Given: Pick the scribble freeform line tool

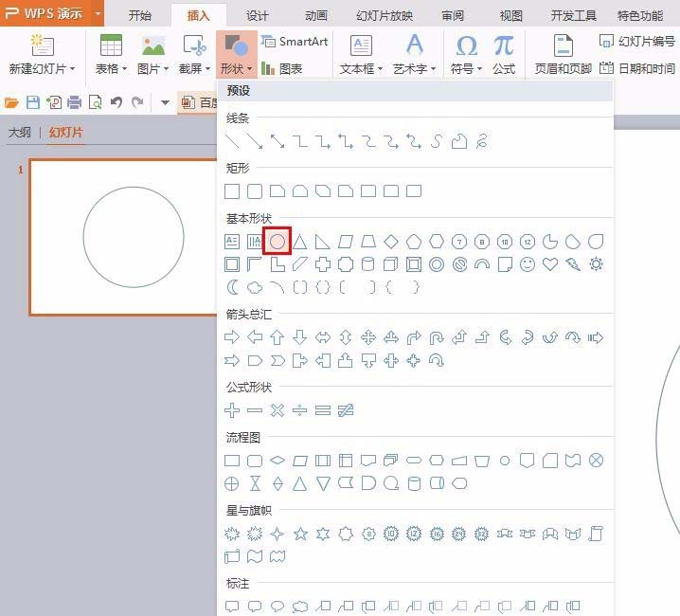Looking at the screenshot, I should coord(482,141).
